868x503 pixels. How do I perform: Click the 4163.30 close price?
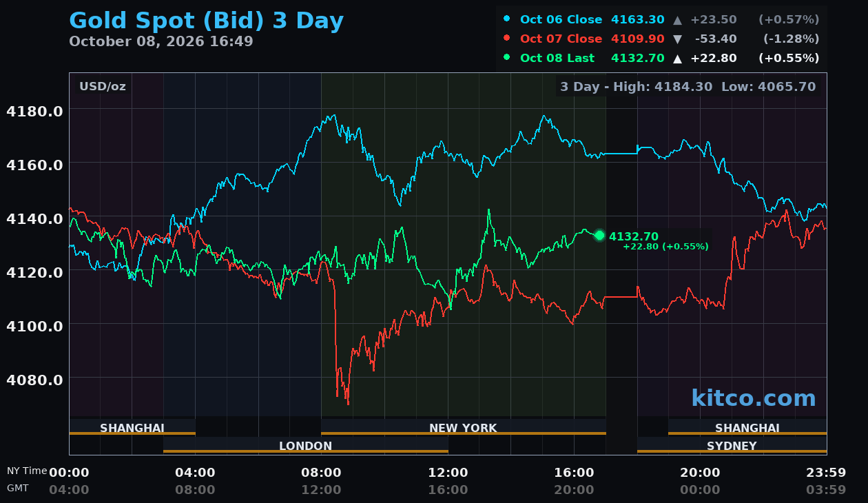coord(638,19)
